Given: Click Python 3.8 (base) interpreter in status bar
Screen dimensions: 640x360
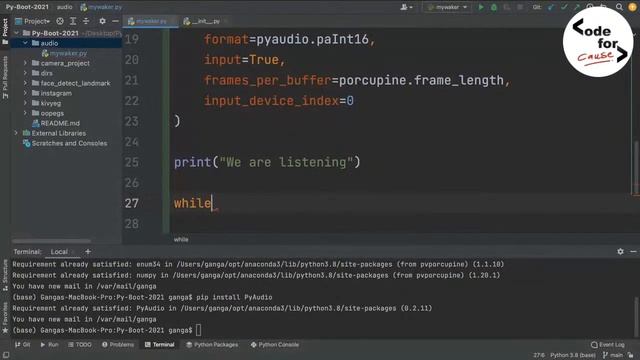Looking at the screenshot, I should pyautogui.click(x=573, y=355).
